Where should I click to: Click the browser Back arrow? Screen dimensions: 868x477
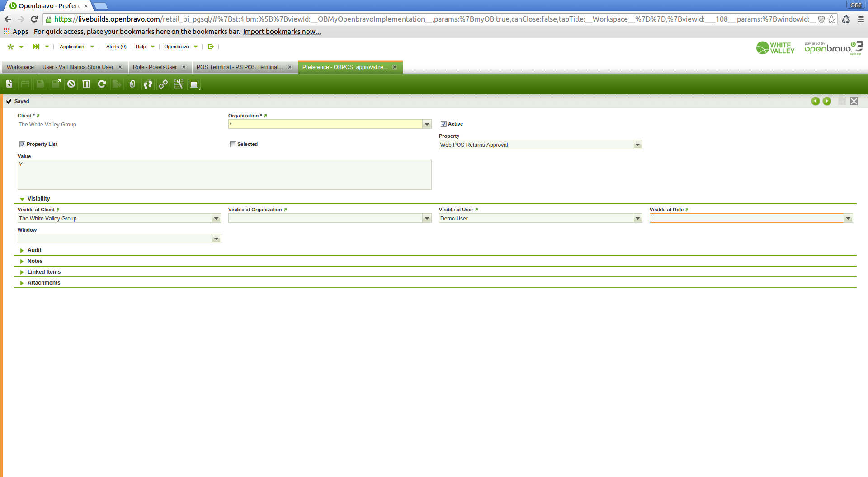point(8,19)
